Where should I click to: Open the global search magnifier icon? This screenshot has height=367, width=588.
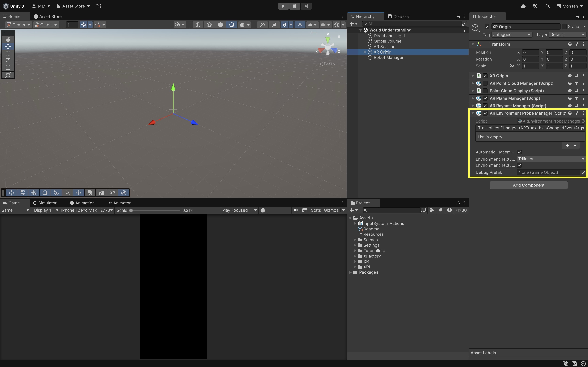[x=548, y=6]
